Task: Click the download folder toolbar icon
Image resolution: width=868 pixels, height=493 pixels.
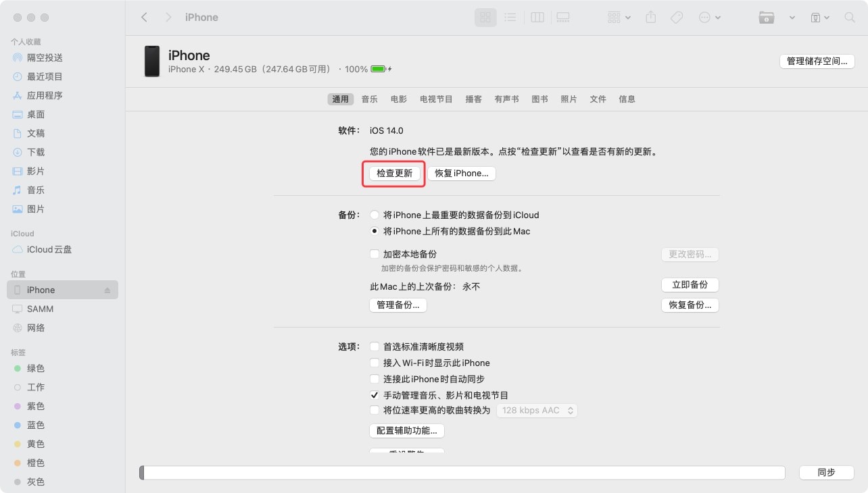Action: [766, 18]
